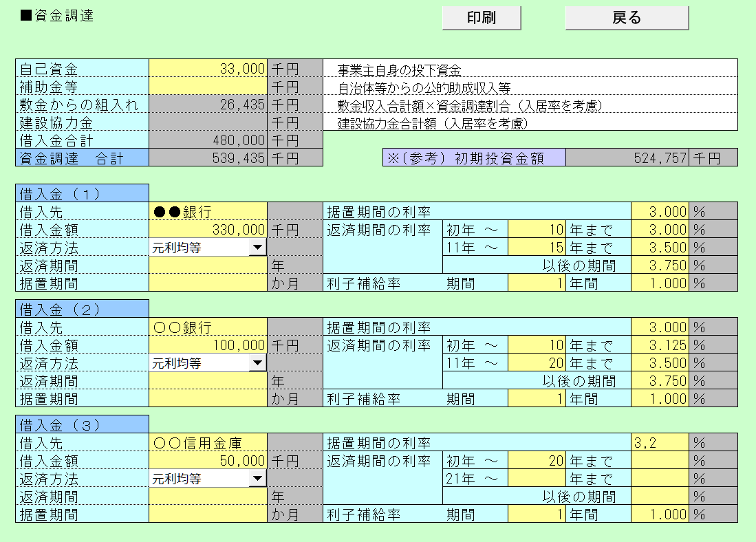The height and width of the screenshot is (542, 756).
Task: Click the 借入金額 field showing 100,000
Action: coord(208,345)
